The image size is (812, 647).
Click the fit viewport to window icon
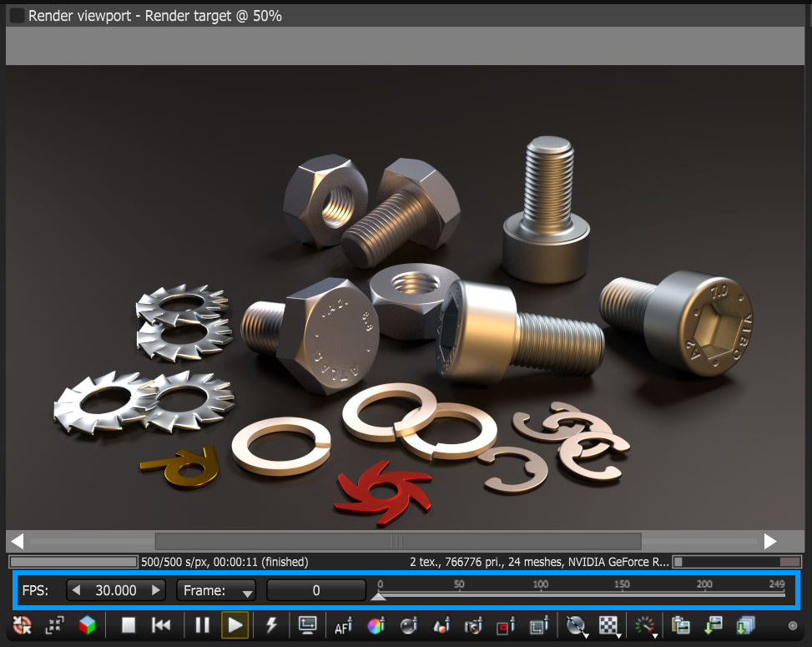tap(55, 624)
